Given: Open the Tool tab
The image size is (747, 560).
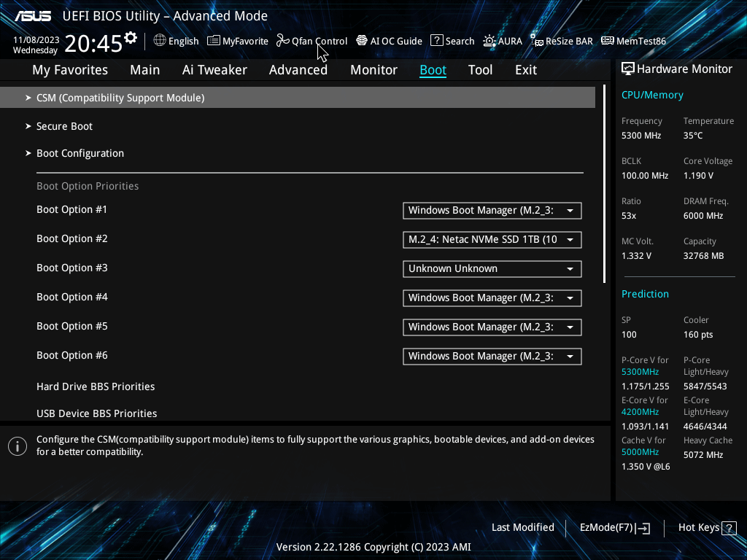Looking at the screenshot, I should [x=480, y=70].
